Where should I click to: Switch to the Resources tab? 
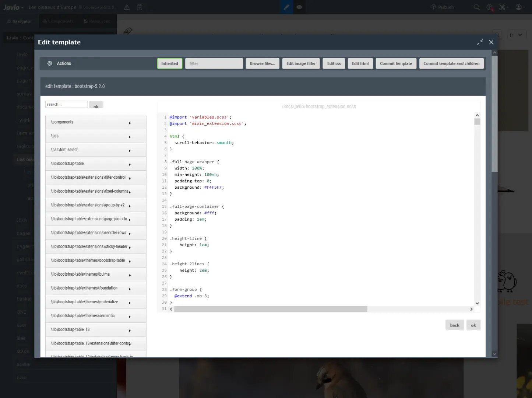point(97,21)
